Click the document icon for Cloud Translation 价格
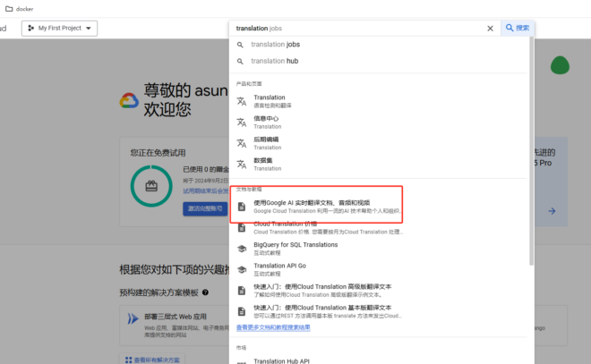 (x=242, y=228)
